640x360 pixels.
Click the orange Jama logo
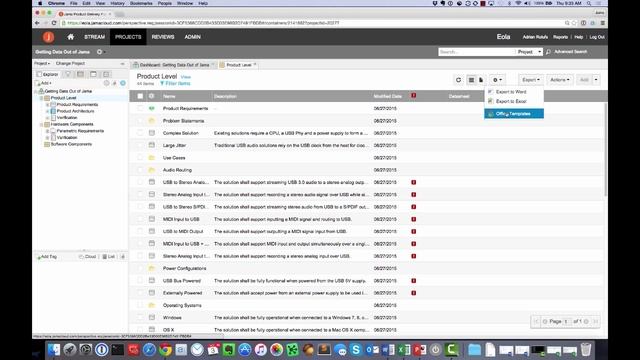coord(49,37)
